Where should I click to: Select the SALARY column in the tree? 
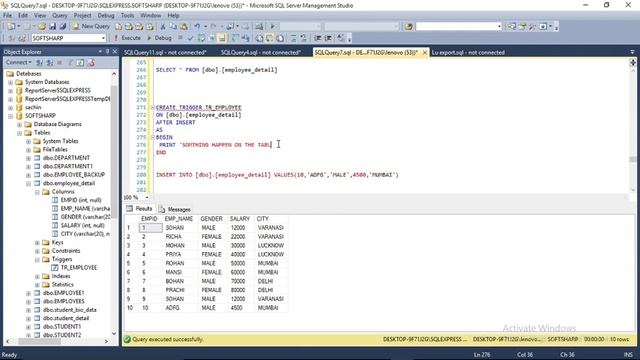pos(82,225)
